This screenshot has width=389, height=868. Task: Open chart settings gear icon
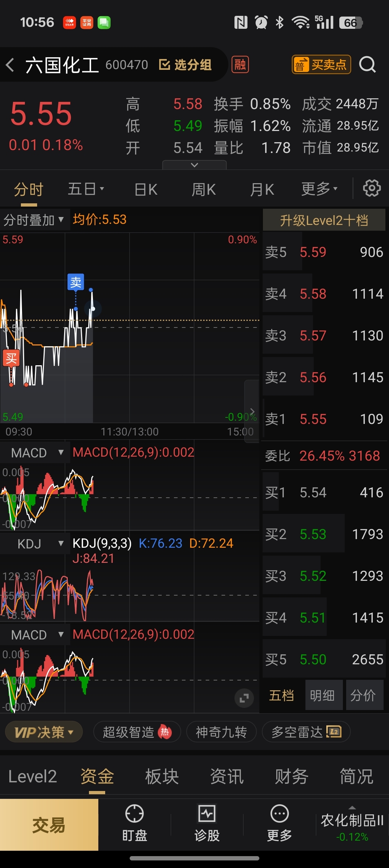[x=372, y=188]
